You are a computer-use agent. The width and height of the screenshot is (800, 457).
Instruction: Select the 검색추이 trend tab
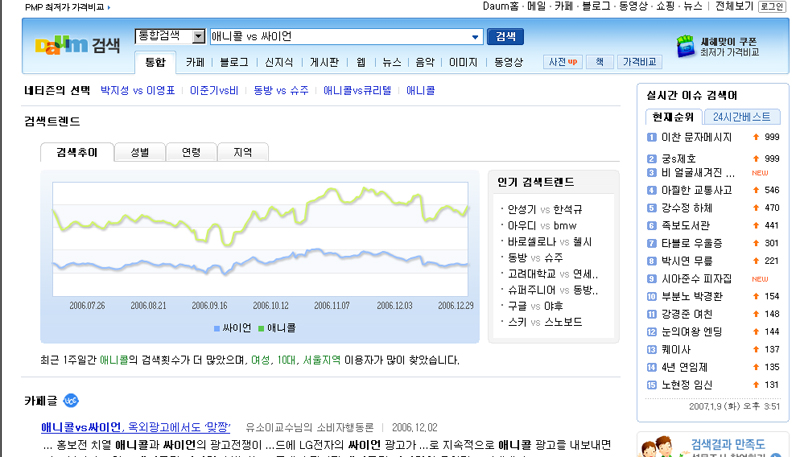pos(77,152)
